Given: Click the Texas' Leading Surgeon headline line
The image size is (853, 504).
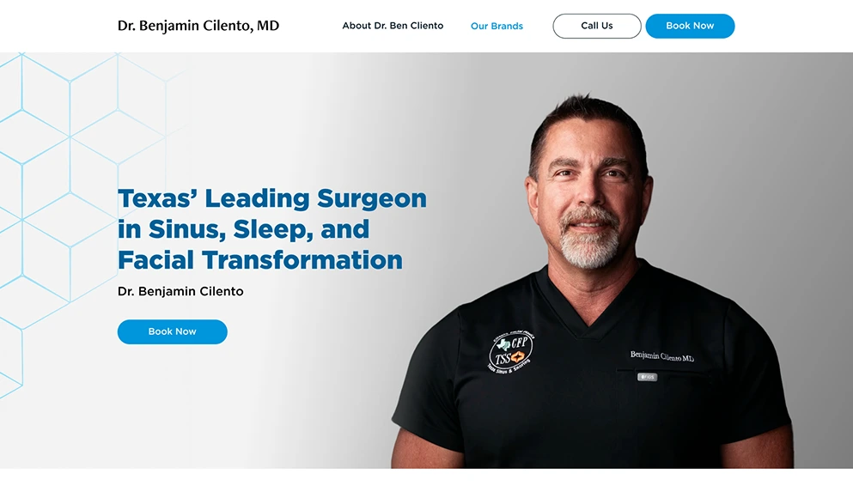Looking at the screenshot, I should [272, 198].
